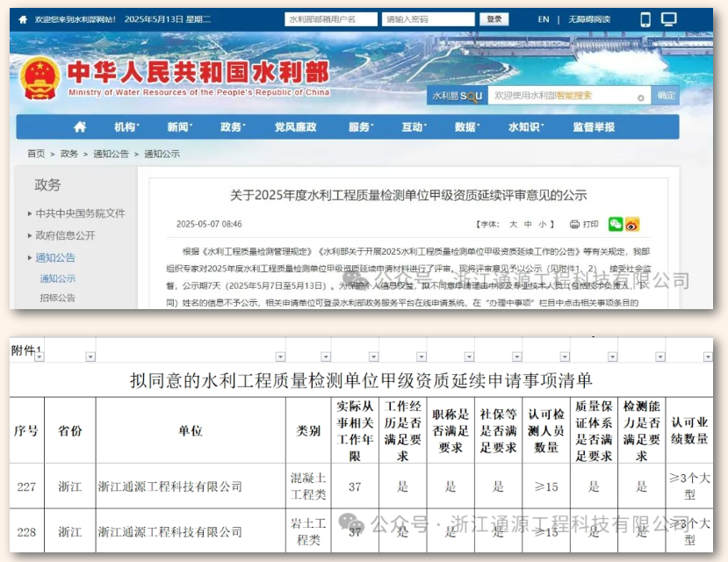Click the 水利部邮箱用户名 input field
The image size is (728, 562).
tap(331, 19)
